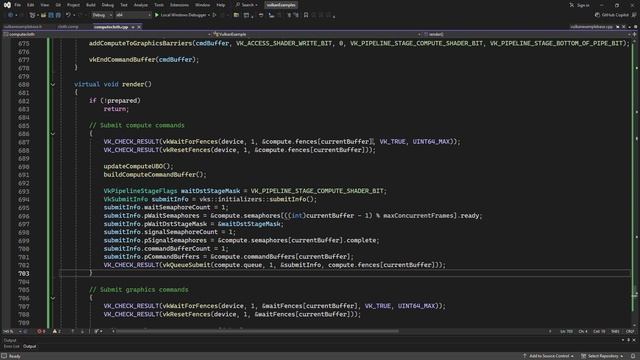The height and width of the screenshot is (360, 640).
Task: Open the Build menu
Action: click(x=91, y=5)
